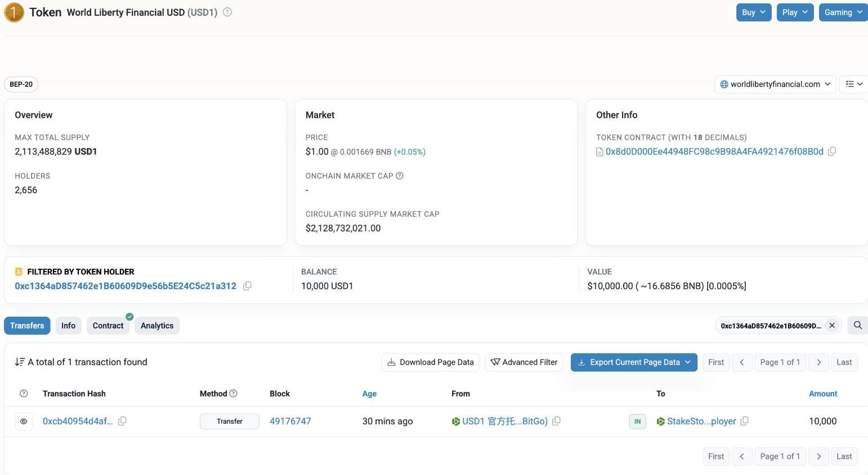The image size is (868, 475).
Task: Copy the To address StakeSto...ployer
Action: click(744, 421)
